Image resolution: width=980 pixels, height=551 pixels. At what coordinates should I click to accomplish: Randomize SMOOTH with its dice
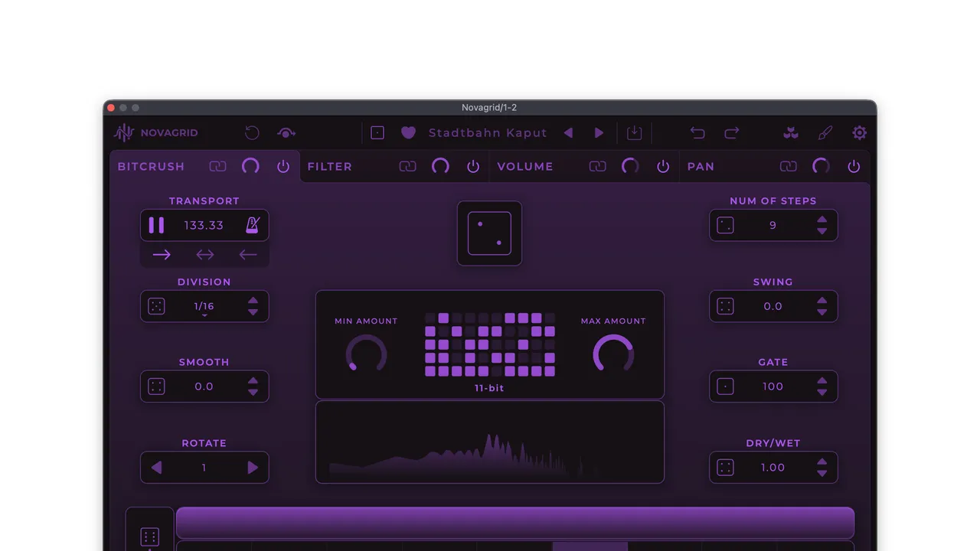(x=156, y=386)
